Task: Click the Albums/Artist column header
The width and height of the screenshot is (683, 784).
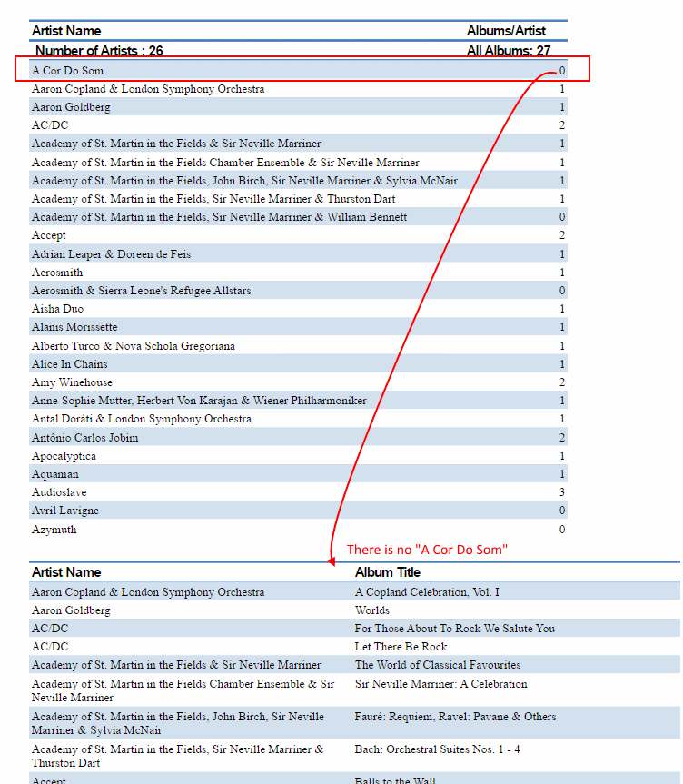Action: tap(506, 31)
